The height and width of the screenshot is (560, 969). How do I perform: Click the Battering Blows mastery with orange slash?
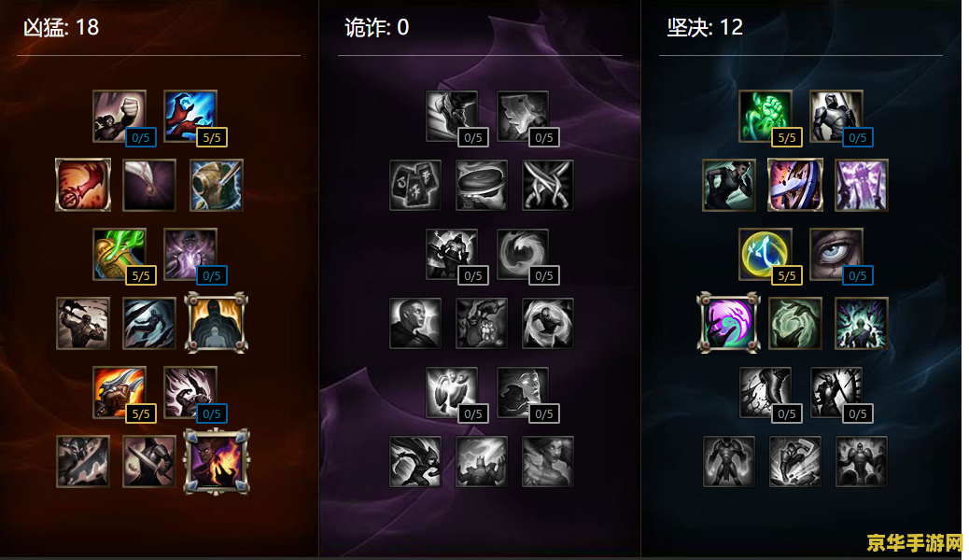tap(119, 392)
